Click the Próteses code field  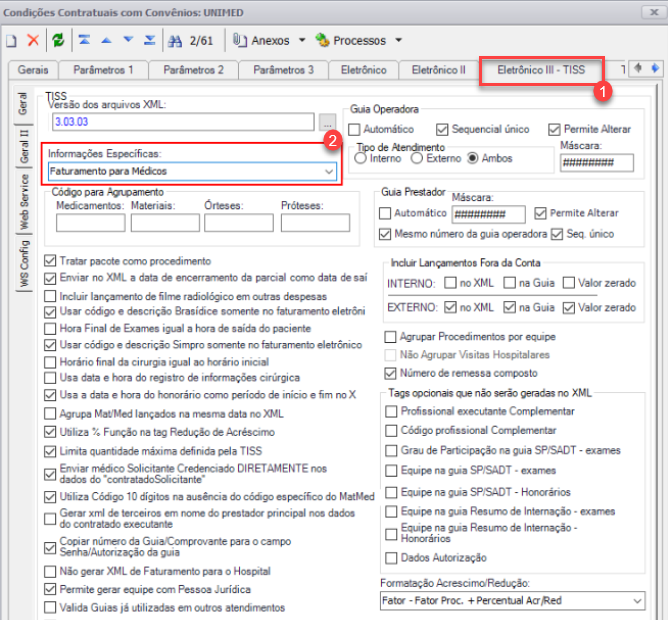[315, 223]
